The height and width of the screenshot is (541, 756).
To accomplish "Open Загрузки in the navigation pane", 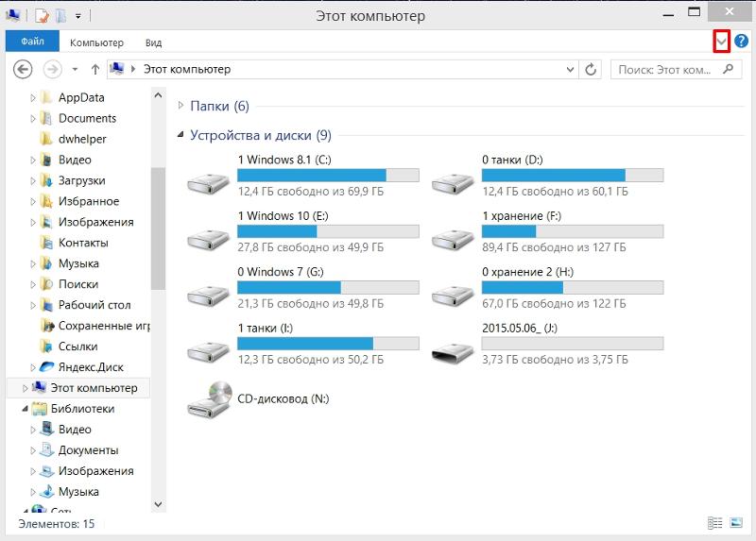I will tap(81, 180).
